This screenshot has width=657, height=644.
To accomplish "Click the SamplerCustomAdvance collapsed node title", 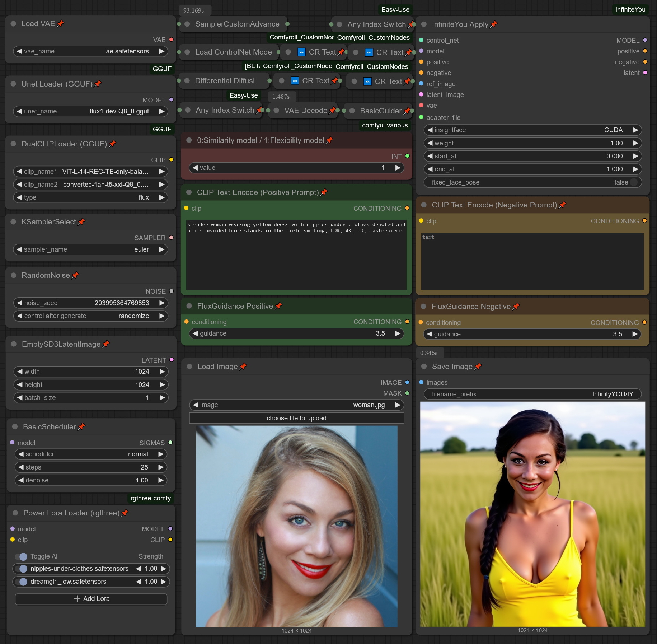I will click(x=237, y=24).
